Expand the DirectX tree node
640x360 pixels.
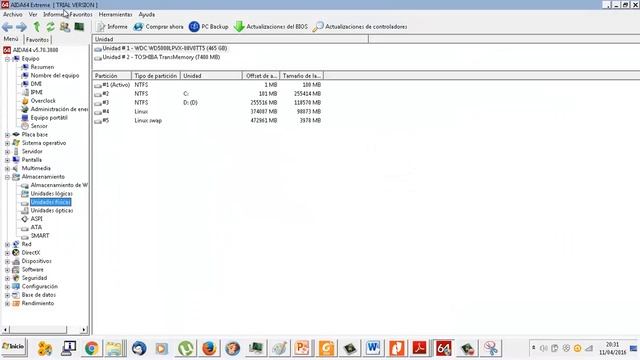(7, 253)
